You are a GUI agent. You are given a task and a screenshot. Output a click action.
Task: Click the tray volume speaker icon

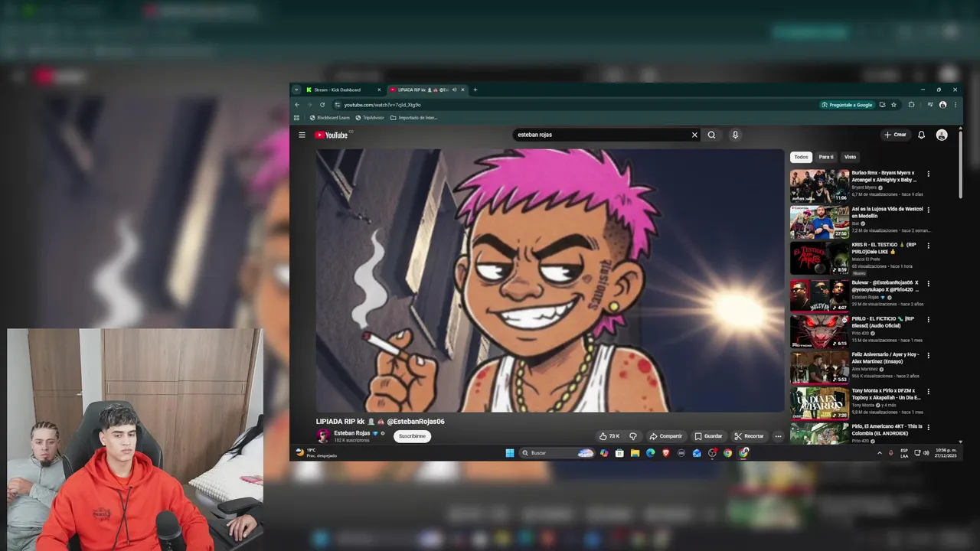click(x=926, y=453)
